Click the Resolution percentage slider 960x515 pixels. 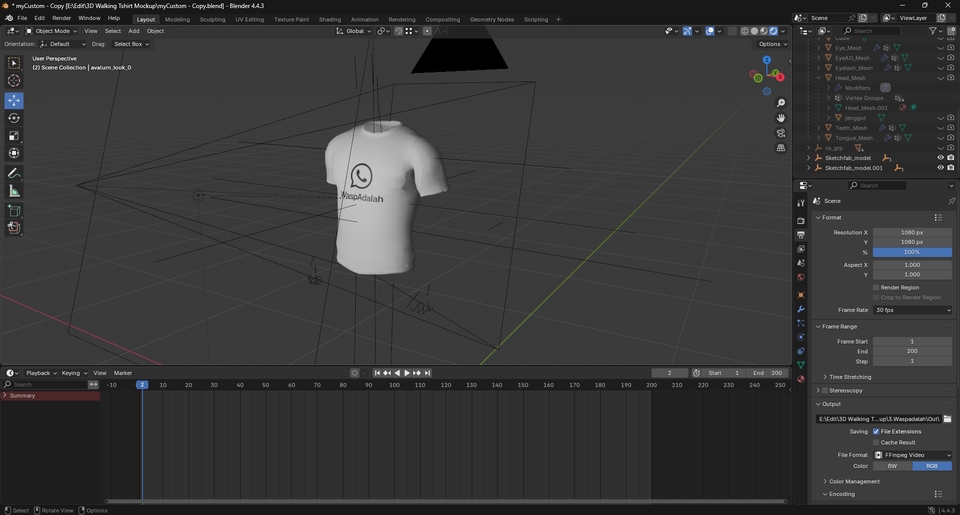click(912, 252)
